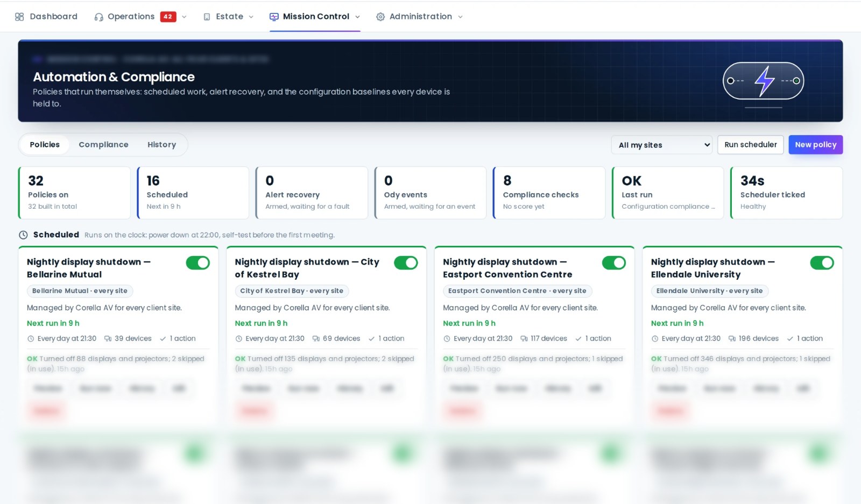Image resolution: width=861 pixels, height=504 pixels.
Task: Click the Estate device icon
Action: point(207,17)
